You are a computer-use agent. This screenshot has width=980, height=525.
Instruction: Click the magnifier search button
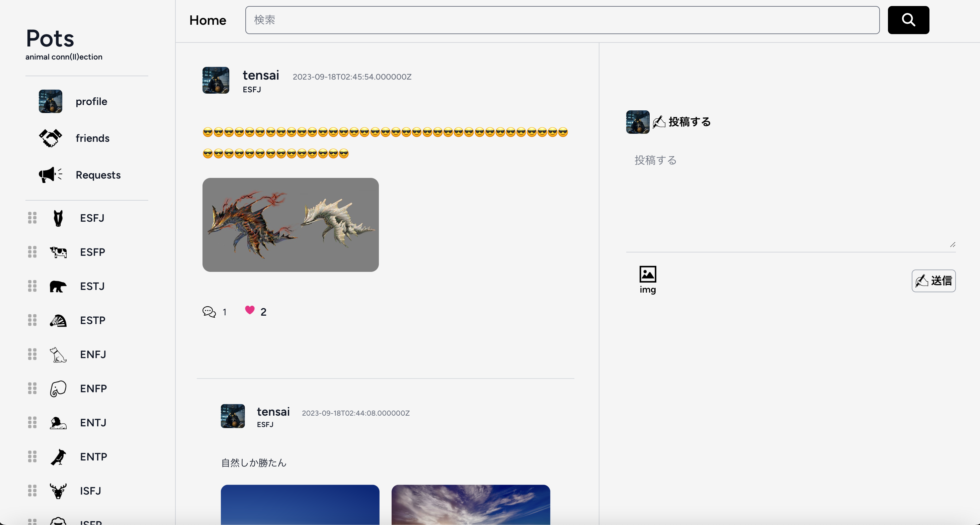[x=908, y=20]
